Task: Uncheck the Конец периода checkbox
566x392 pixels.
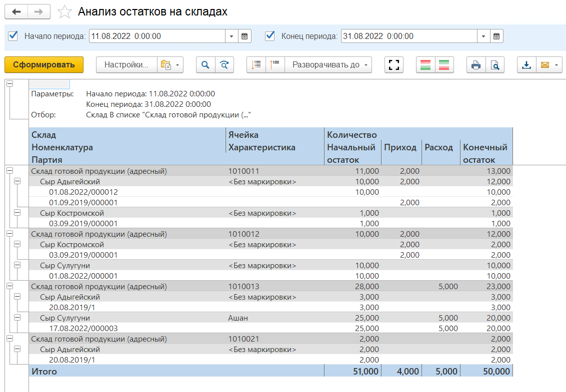Action: click(270, 36)
